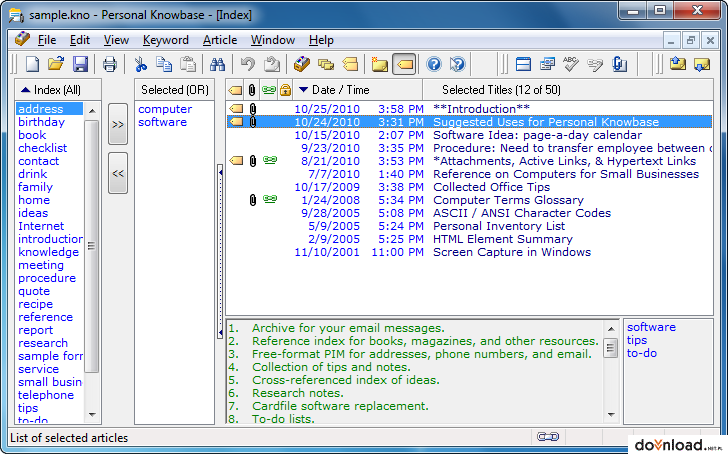Click the Find binoculars icon
The height and width of the screenshot is (454, 728).
(217, 64)
